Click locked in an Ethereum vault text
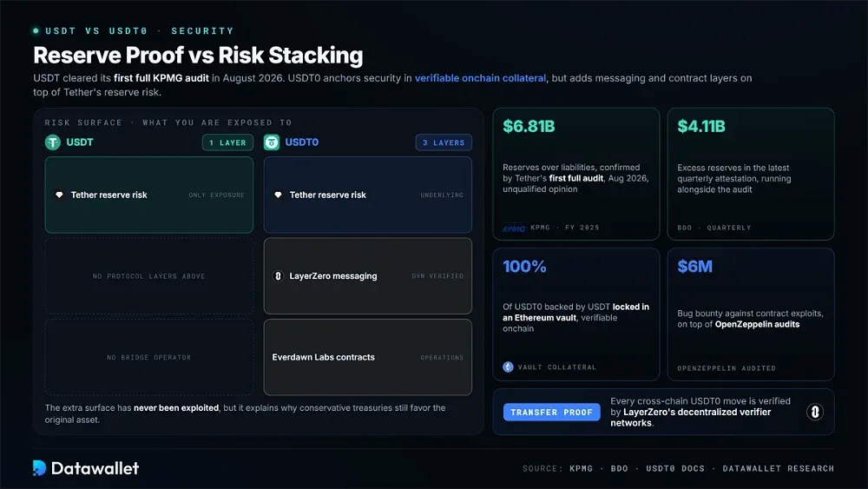Image resolution: width=868 pixels, height=489 pixels. pos(575,313)
